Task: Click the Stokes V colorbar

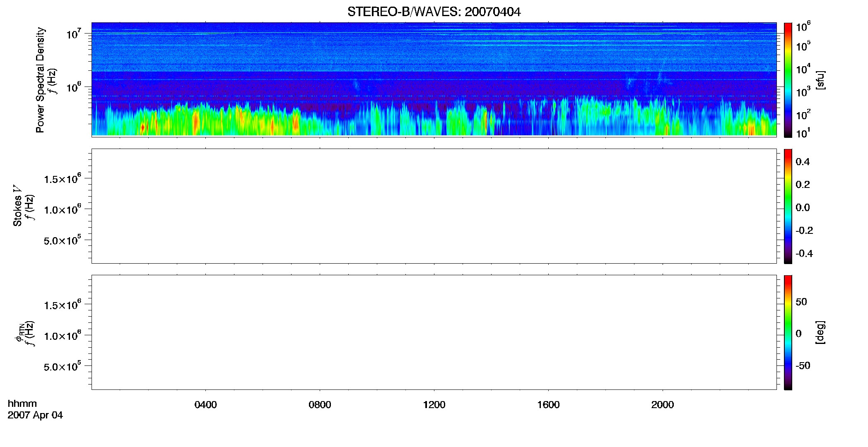Action: click(788, 206)
